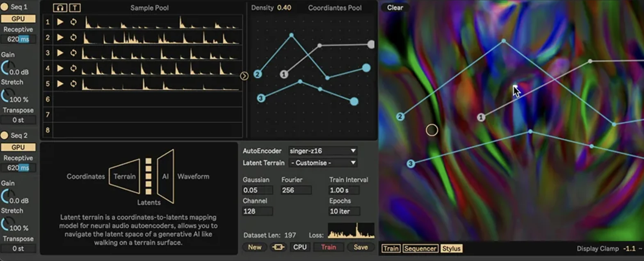Click the Density 0.40 value

click(284, 7)
